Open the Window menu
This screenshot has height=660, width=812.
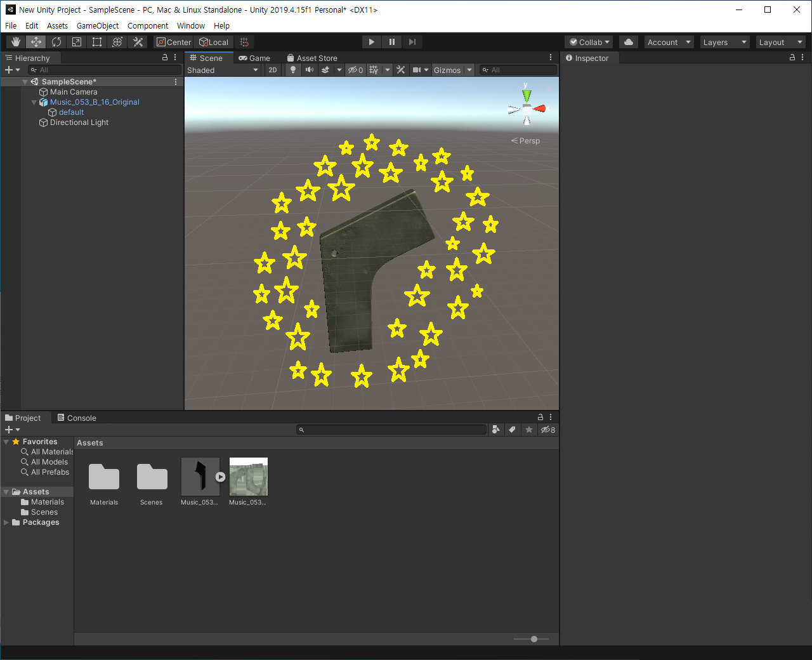[190, 25]
